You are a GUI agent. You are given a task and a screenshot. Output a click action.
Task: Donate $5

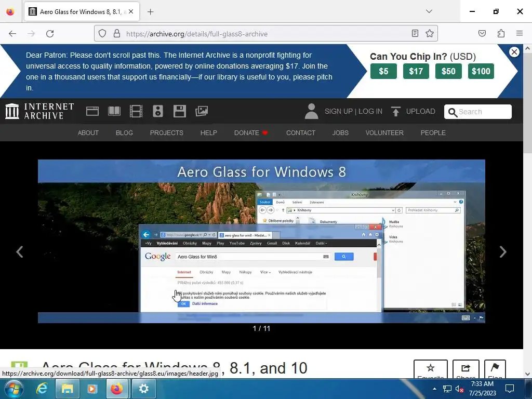(x=383, y=71)
